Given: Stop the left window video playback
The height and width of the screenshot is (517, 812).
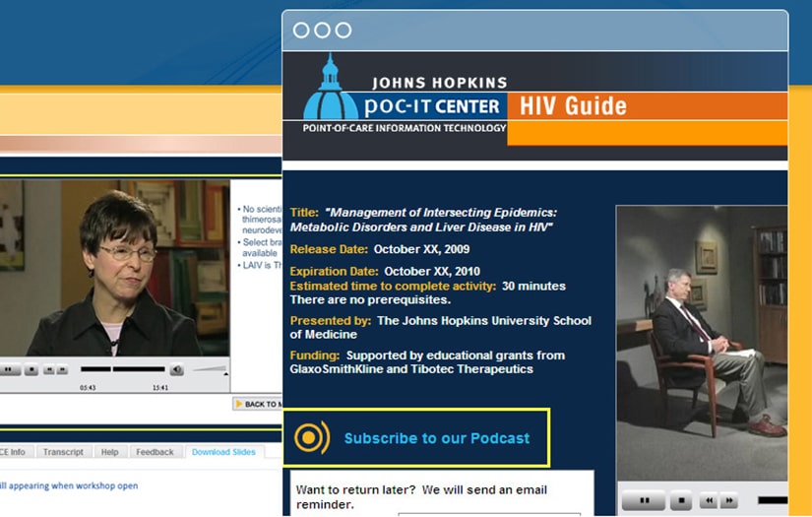Looking at the screenshot, I should tap(31, 370).
